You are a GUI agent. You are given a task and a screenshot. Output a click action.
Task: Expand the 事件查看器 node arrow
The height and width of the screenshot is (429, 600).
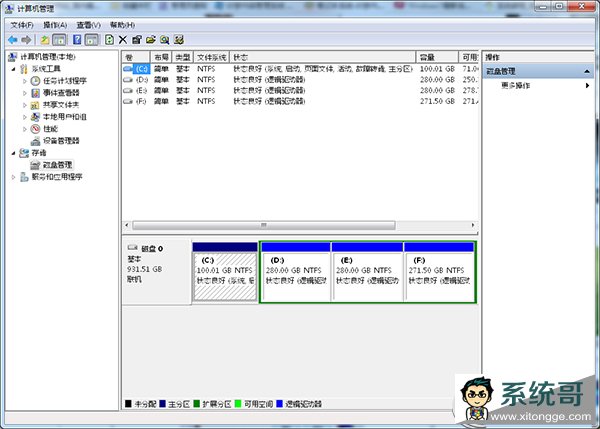point(25,93)
